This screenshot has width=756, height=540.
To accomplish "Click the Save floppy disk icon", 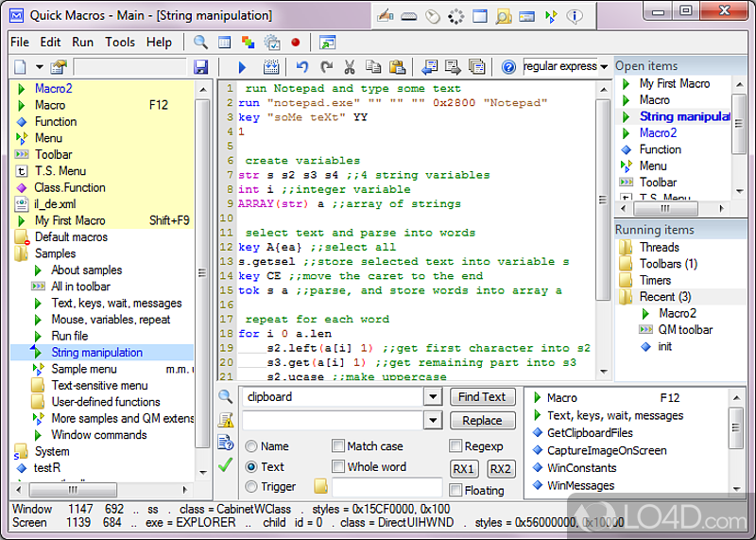I will [x=200, y=67].
